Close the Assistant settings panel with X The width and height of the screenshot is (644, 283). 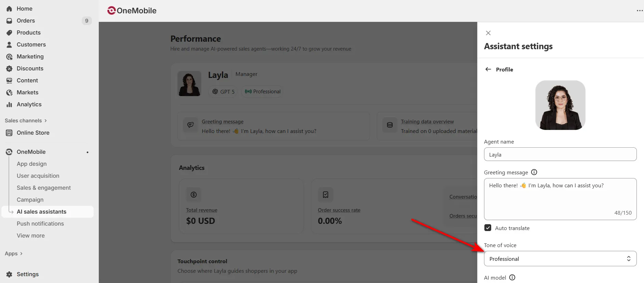pos(488,33)
